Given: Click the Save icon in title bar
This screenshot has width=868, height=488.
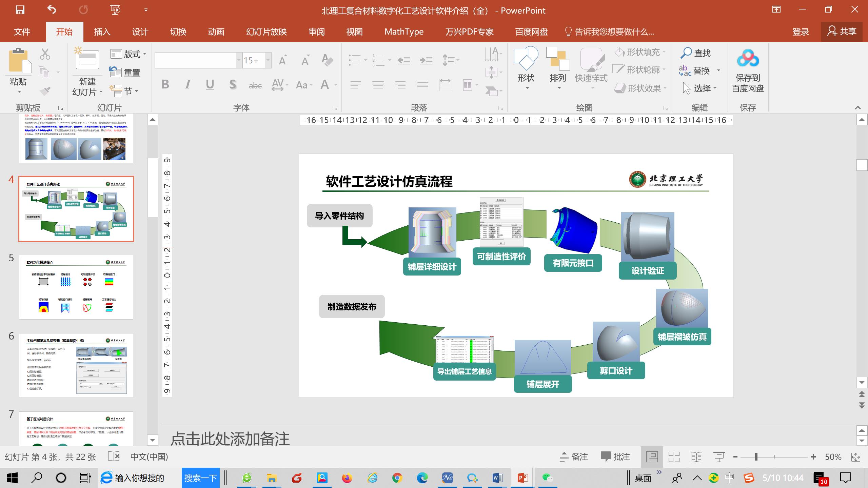Looking at the screenshot, I should tap(20, 10).
